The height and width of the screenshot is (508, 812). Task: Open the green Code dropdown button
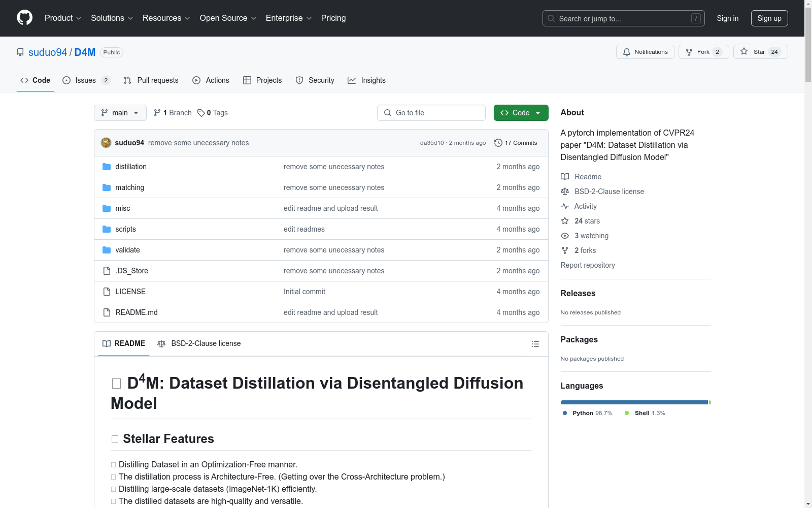(x=521, y=113)
